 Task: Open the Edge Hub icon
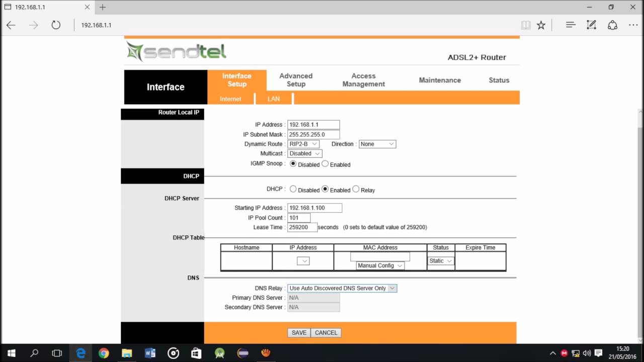[x=570, y=25]
